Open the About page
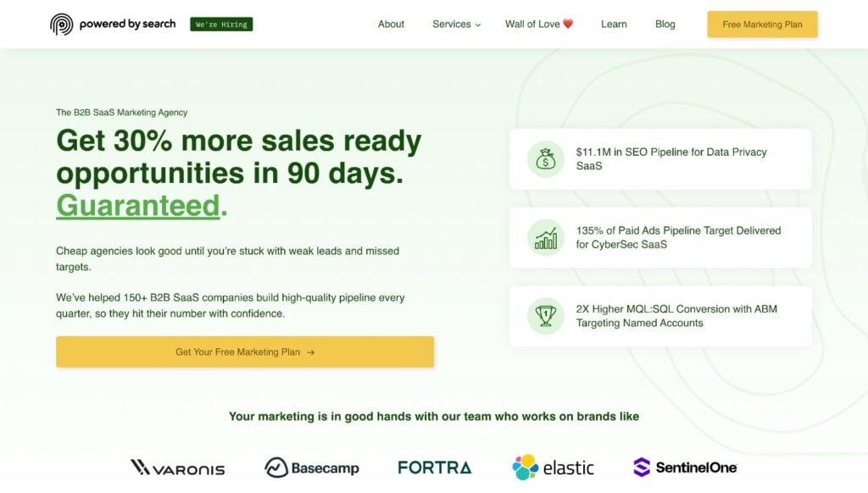 [x=391, y=24]
